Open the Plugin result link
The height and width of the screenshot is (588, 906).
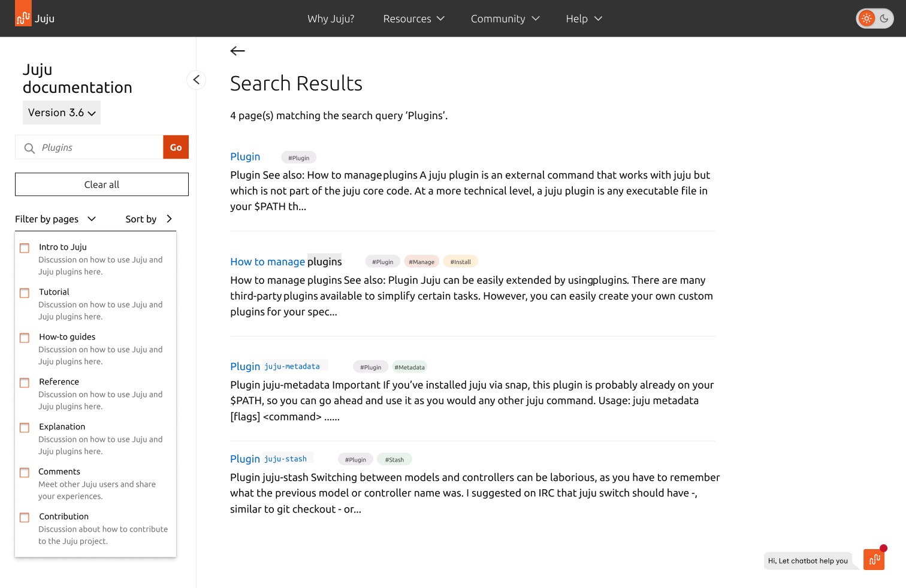click(x=245, y=156)
